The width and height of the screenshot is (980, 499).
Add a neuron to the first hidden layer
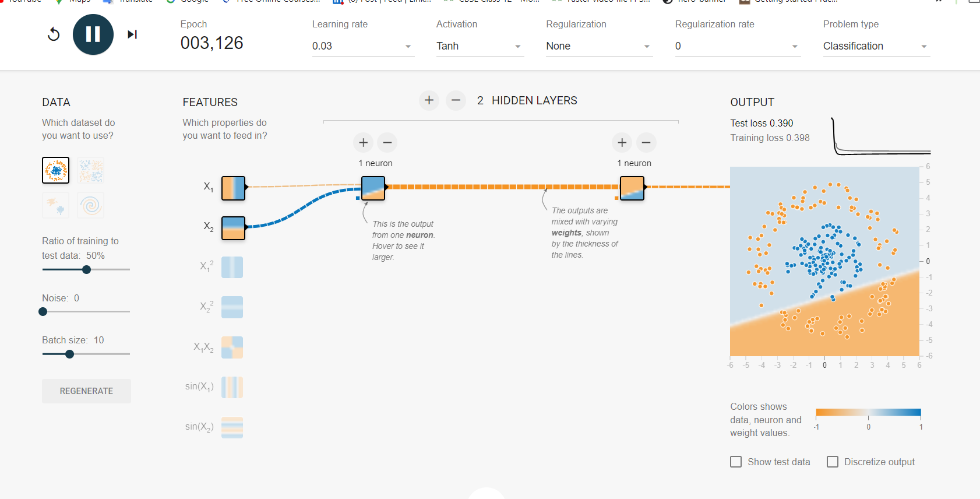pyautogui.click(x=363, y=142)
